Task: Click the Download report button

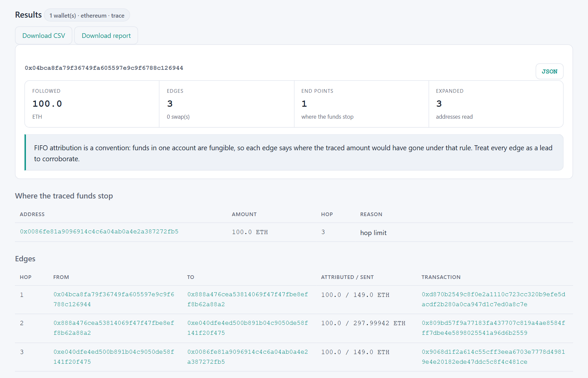Action: 106,36
